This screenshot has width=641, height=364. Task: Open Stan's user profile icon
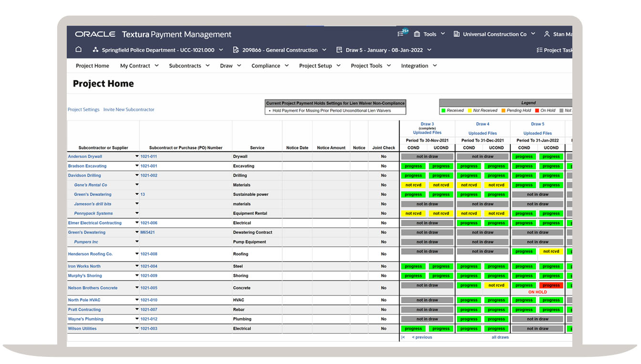pos(547,34)
